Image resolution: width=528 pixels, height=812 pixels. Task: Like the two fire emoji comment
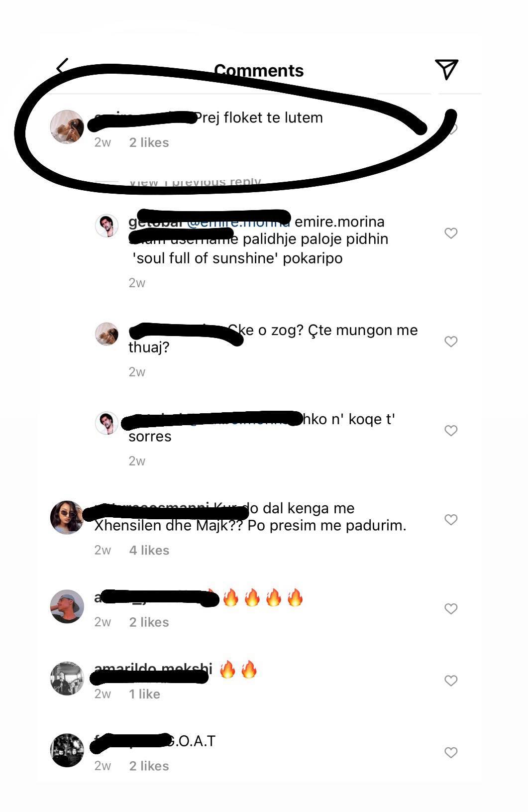pyautogui.click(x=451, y=681)
